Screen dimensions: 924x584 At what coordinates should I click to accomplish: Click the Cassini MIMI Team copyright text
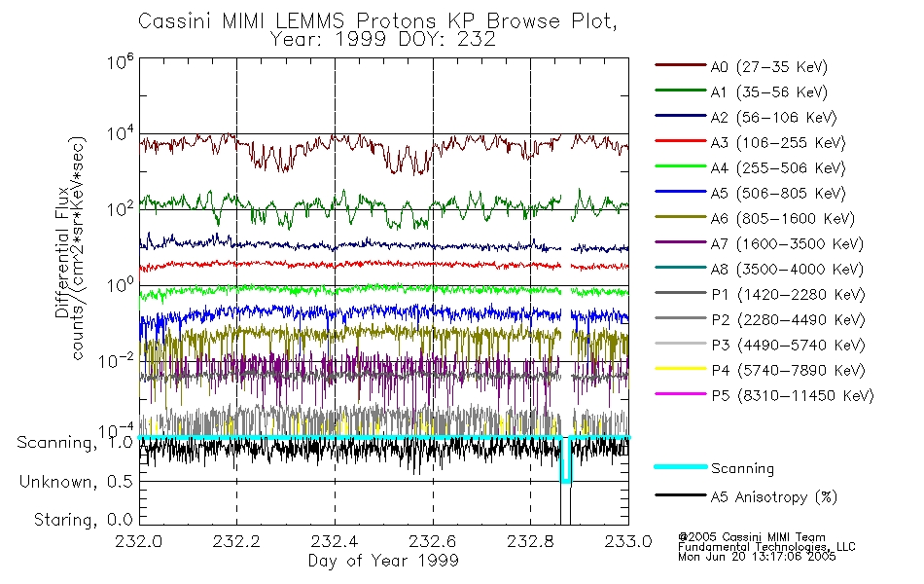(751, 537)
